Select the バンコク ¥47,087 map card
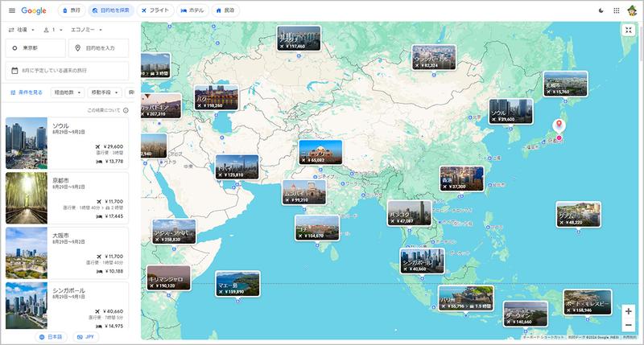 click(x=410, y=213)
